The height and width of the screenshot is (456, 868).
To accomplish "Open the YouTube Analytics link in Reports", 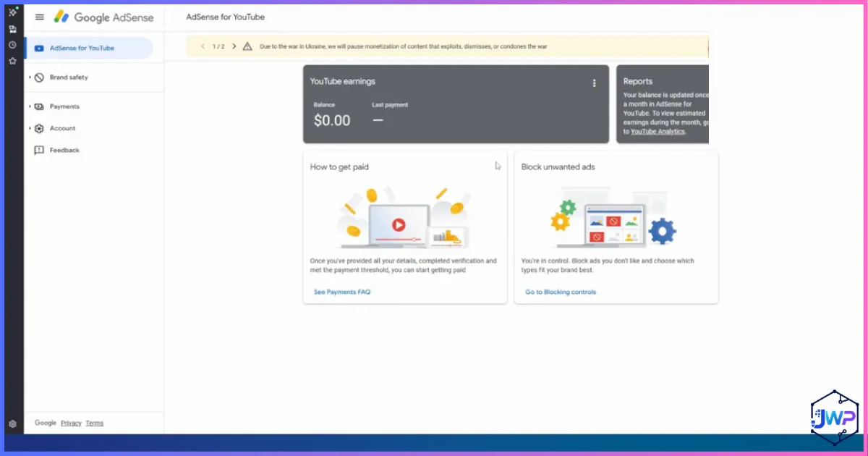I will [x=658, y=132].
